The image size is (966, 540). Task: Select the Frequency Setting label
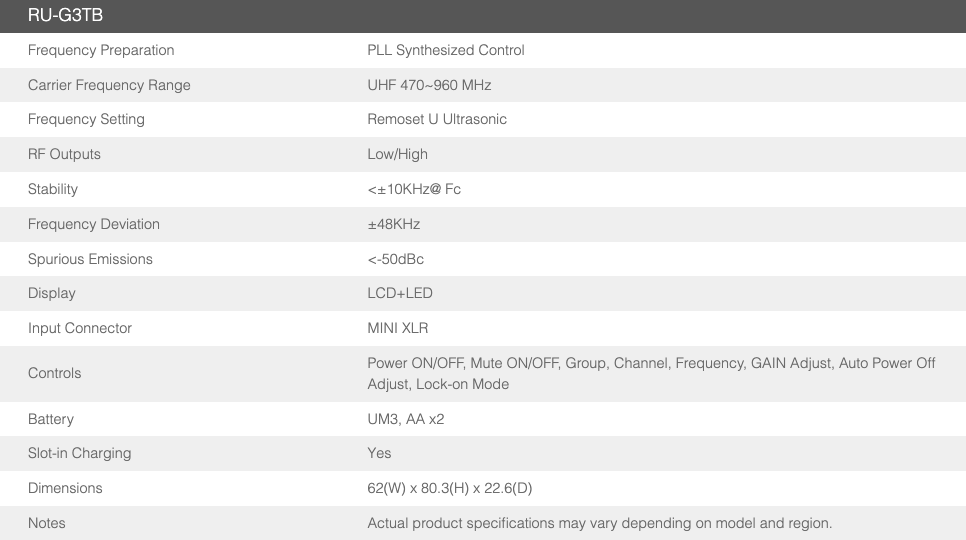tap(86, 119)
